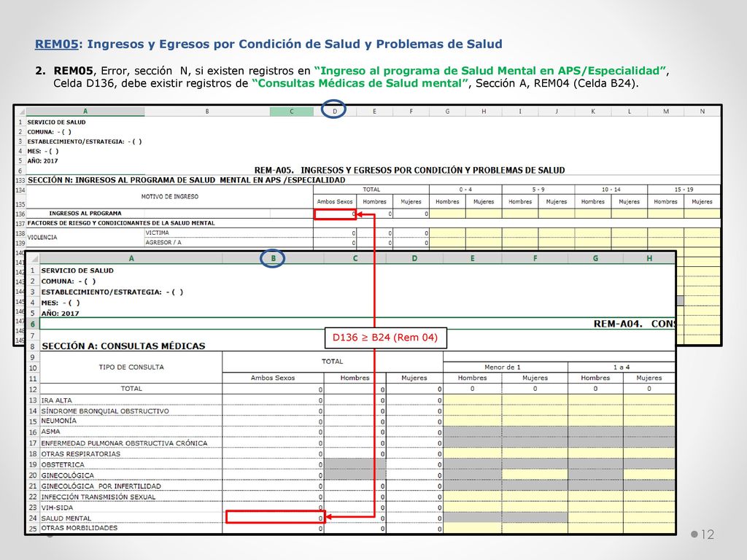This screenshot has height=560, width=747.
Task: Click 'SECCIÓN N: INGRESOS AL PROGRAMA DE SALUD MENTAL' cell
Action: coord(186,180)
